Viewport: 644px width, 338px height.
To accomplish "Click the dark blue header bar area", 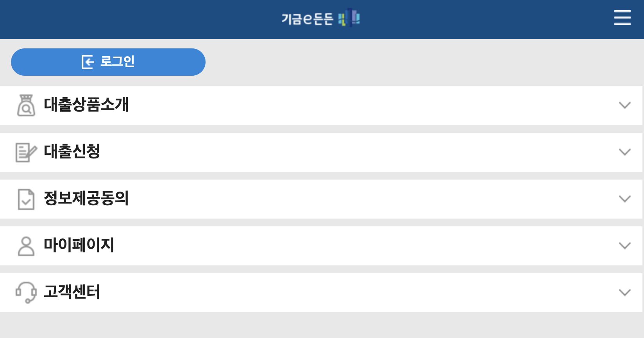I will pos(156,18).
